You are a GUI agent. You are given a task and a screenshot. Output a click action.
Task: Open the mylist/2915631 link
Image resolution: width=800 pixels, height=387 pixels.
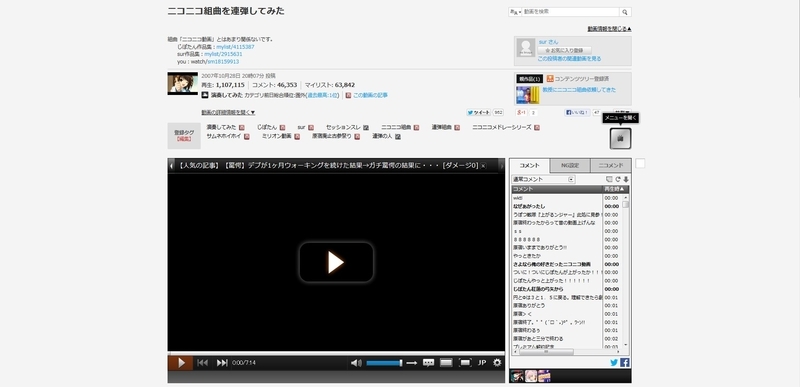(223, 54)
